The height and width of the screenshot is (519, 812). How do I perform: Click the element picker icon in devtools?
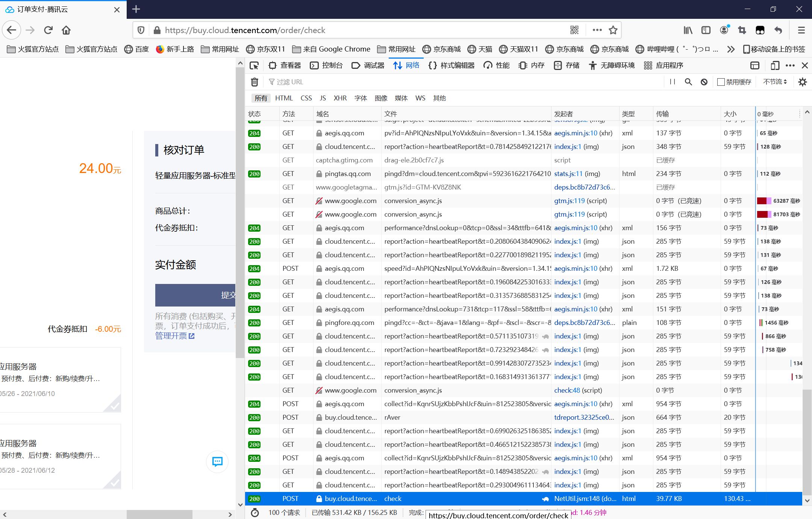click(x=254, y=65)
